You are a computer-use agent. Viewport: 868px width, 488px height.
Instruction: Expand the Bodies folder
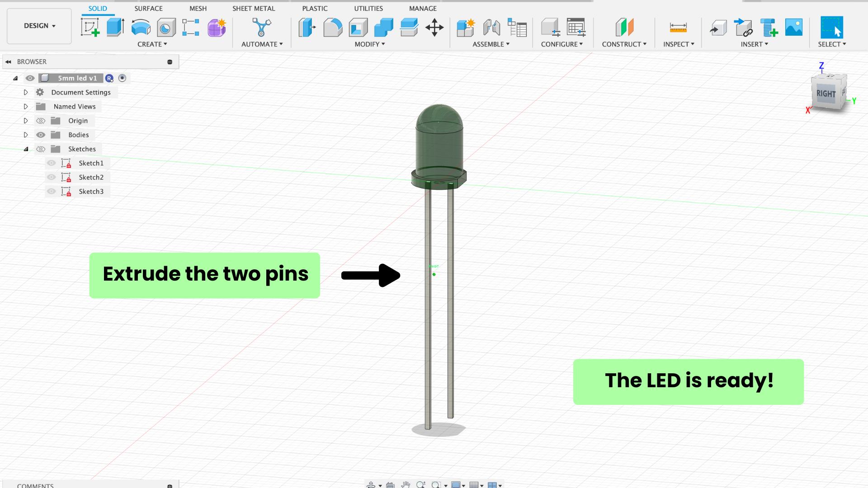click(x=26, y=135)
